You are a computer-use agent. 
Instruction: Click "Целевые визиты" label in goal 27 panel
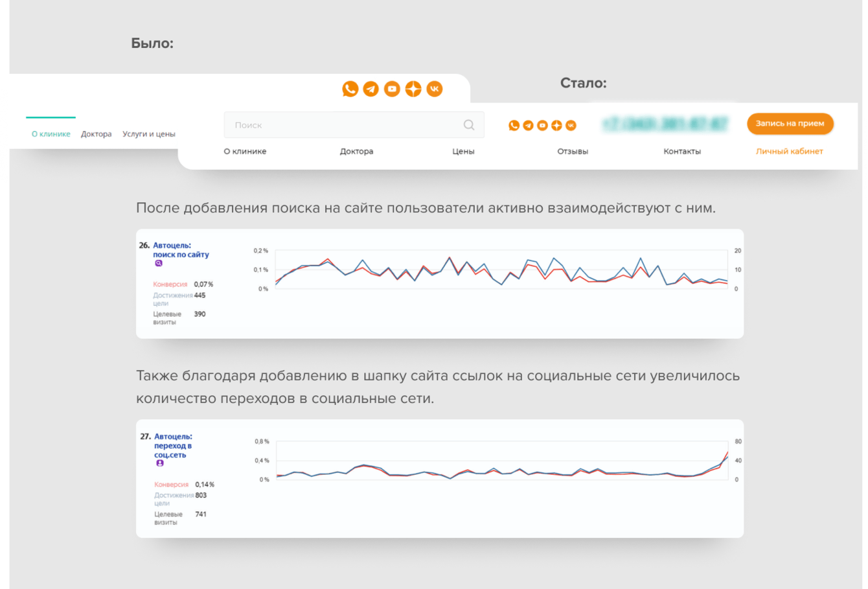coord(168,518)
